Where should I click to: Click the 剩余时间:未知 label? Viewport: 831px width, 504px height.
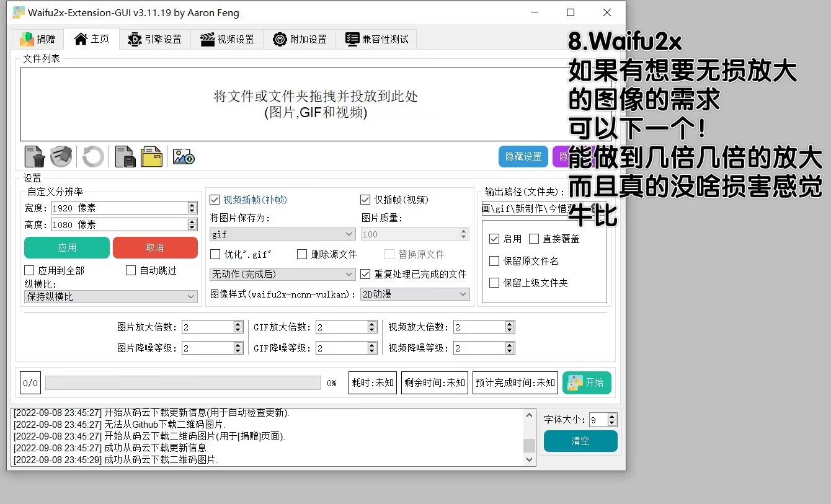pos(435,382)
